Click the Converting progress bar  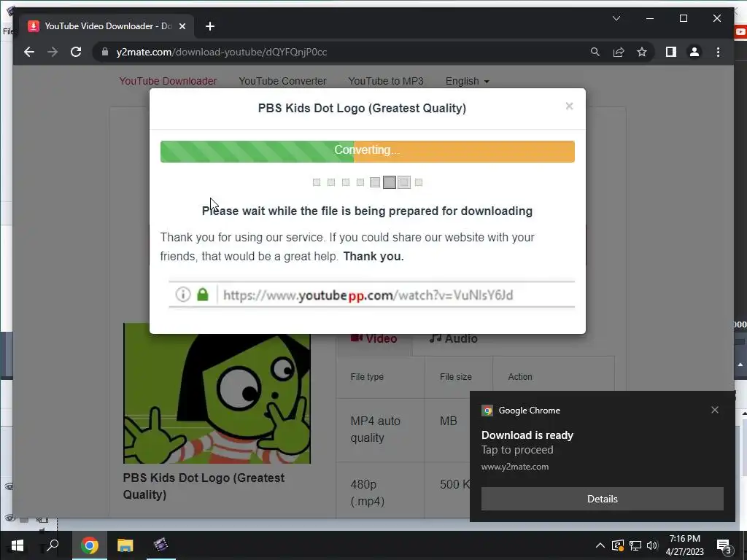coord(368,152)
